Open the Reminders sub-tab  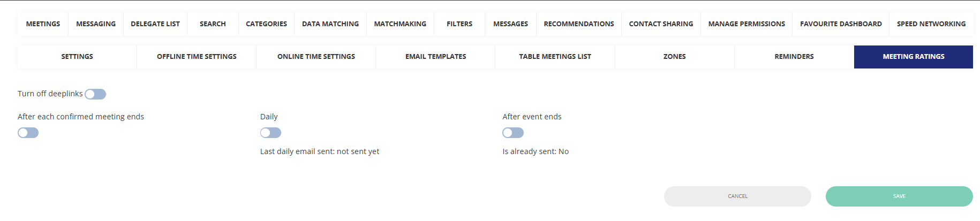[794, 57]
